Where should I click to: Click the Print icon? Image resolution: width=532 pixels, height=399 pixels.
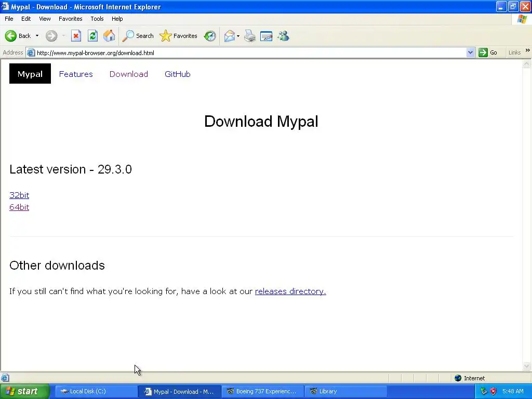click(250, 36)
